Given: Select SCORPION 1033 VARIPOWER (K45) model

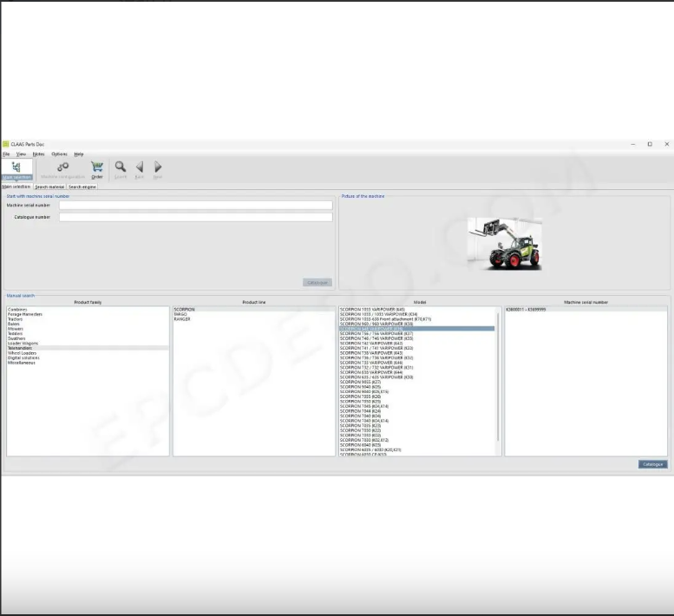Looking at the screenshot, I should coord(372,310).
